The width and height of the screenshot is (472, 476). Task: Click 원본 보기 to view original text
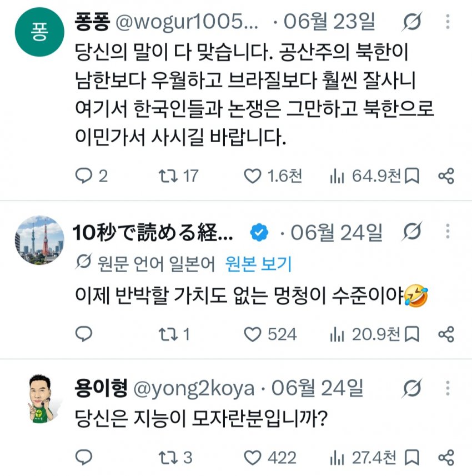pyautogui.click(x=258, y=263)
